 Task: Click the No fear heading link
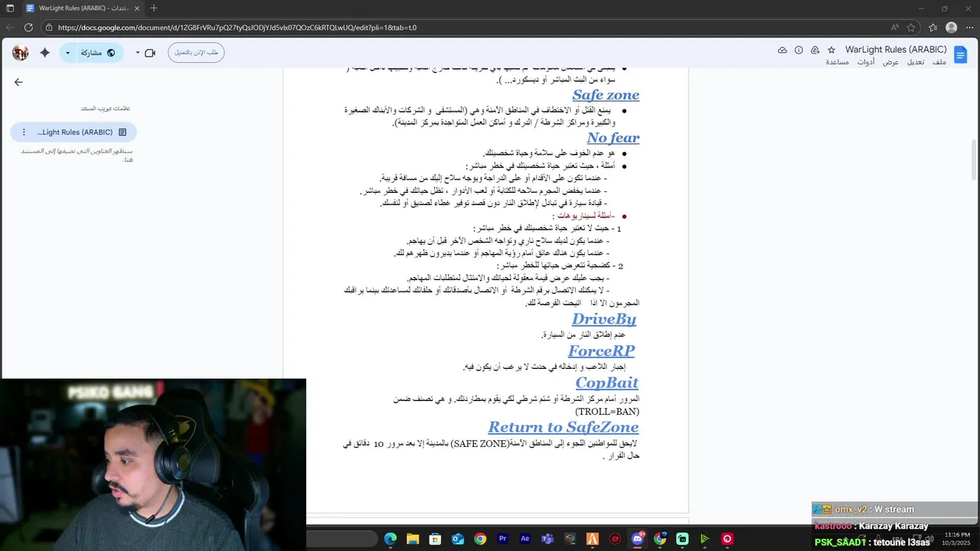[x=612, y=138]
